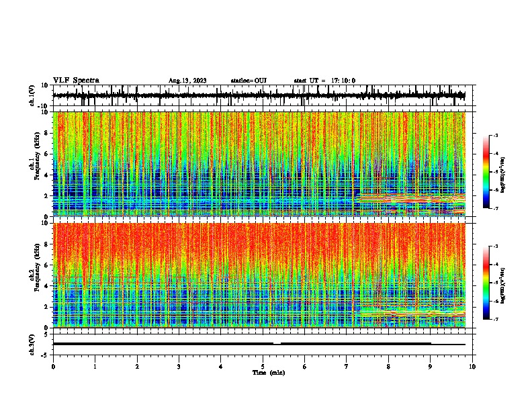Click time axis tick label "5"

coord(263,367)
